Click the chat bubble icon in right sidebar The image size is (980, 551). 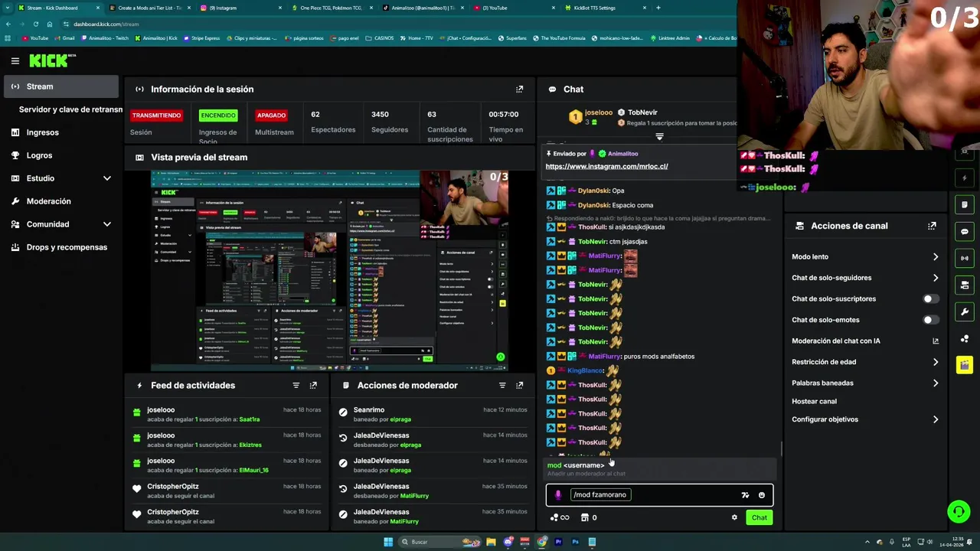[x=965, y=232]
